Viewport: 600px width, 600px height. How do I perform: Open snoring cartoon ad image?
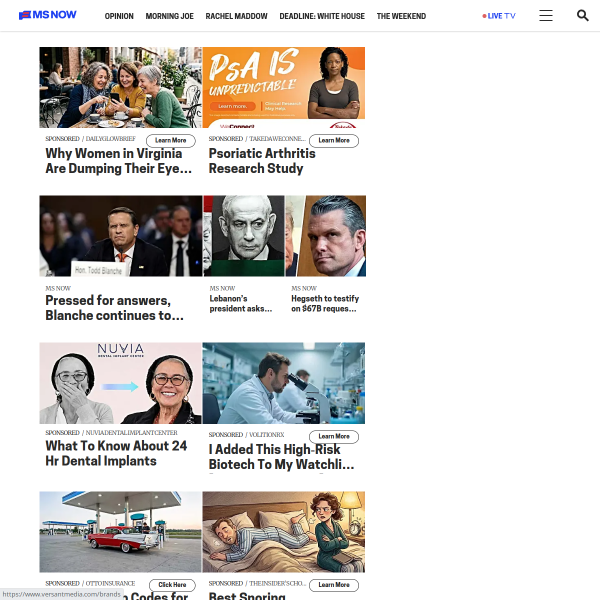tap(284, 532)
